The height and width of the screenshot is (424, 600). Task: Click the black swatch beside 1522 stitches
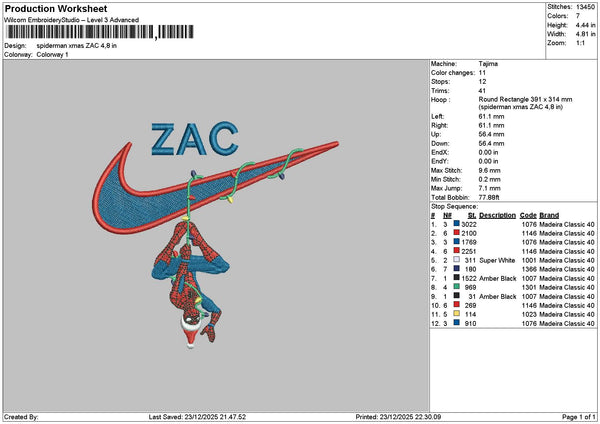coord(456,278)
